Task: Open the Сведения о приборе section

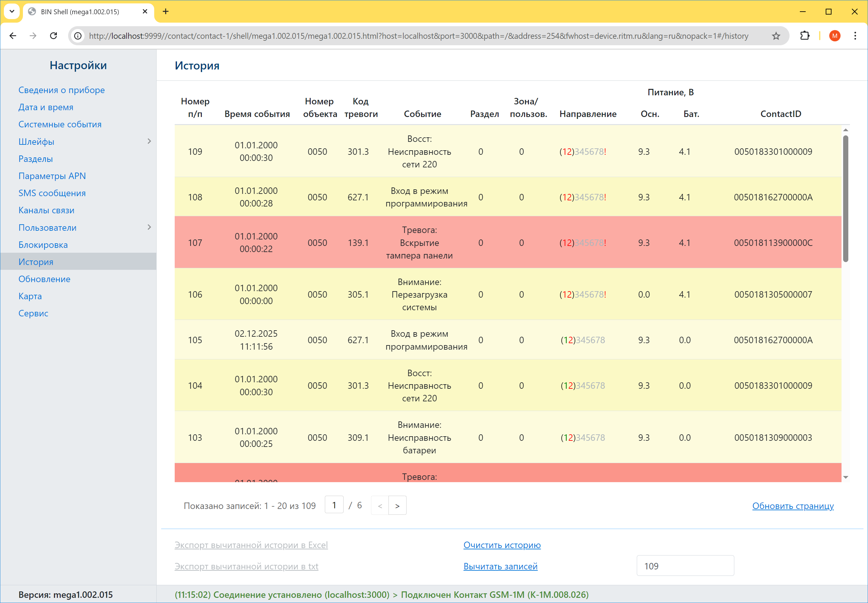Action: pyautogui.click(x=62, y=90)
